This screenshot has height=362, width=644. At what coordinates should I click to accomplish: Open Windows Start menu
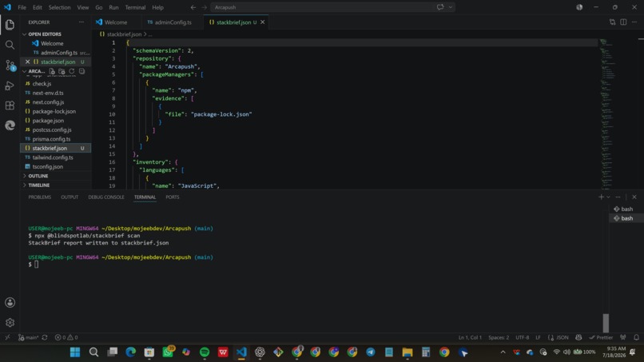pyautogui.click(x=75, y=352)
